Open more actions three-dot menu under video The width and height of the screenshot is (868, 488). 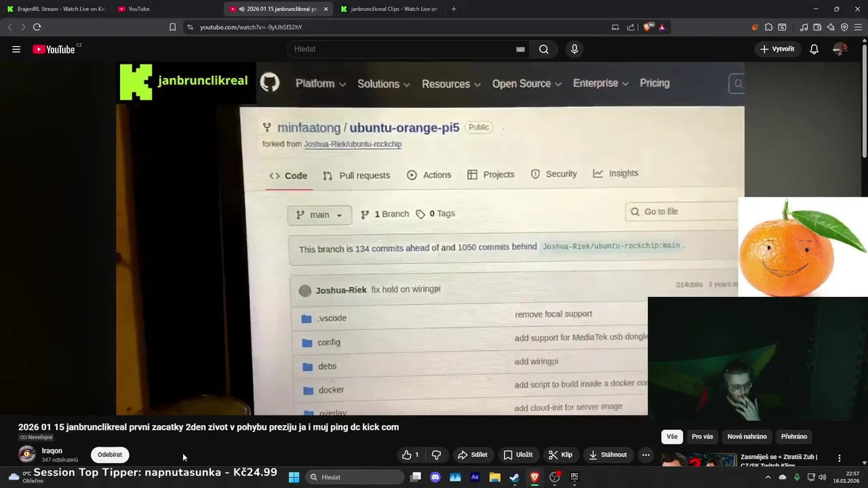[x=646, y=455]
